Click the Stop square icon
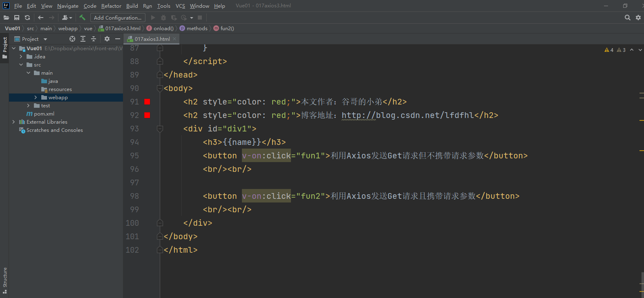 pos(200,18)
